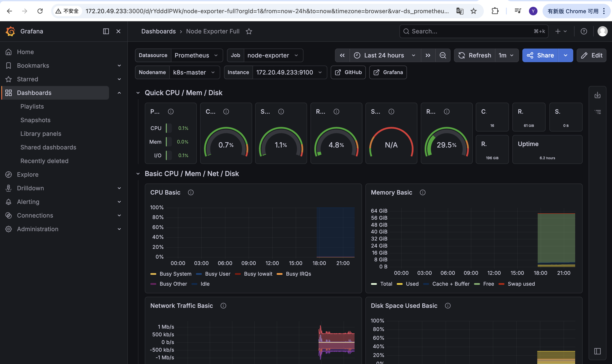The width and height of the screenshot is (612, 364).
Task: Click the Grafana logo icon
Action: (10, 31)
